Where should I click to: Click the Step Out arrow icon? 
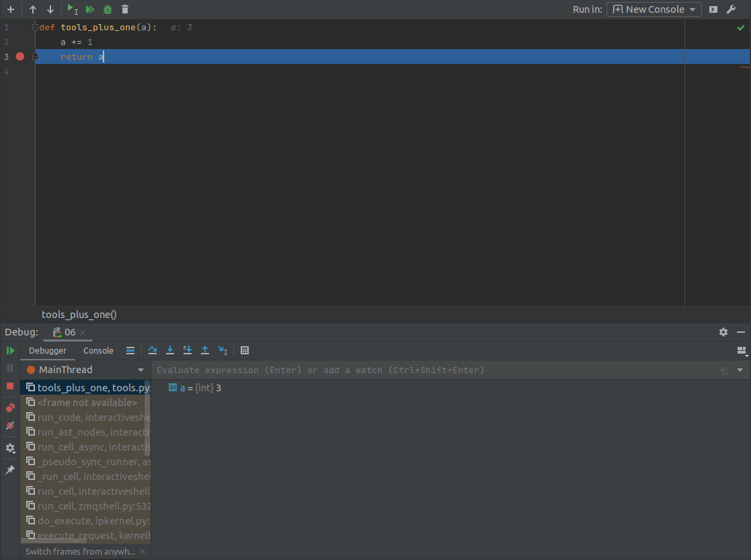(205, 350)
